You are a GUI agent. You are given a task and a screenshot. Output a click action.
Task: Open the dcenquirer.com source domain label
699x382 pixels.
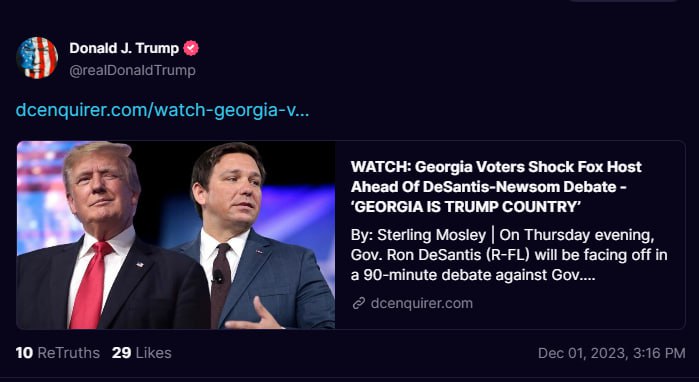click(x=421, y=304)
